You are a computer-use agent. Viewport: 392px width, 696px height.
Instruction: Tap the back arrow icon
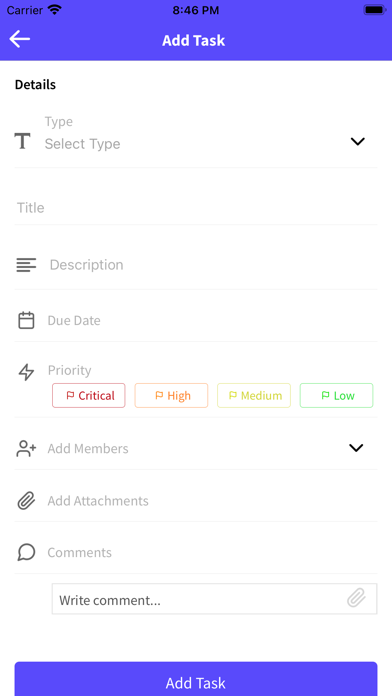[x=20, y=39]
